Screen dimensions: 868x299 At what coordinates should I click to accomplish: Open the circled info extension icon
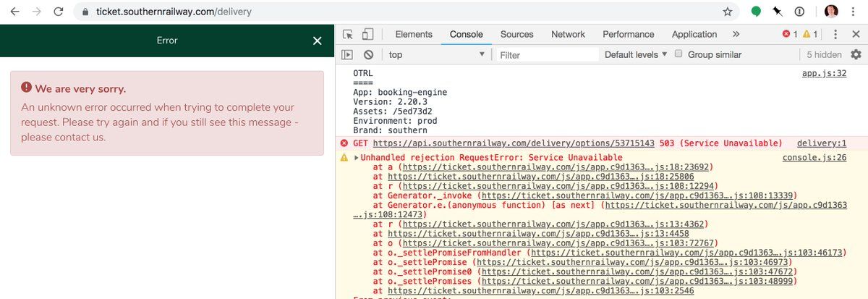click(799, 12)
